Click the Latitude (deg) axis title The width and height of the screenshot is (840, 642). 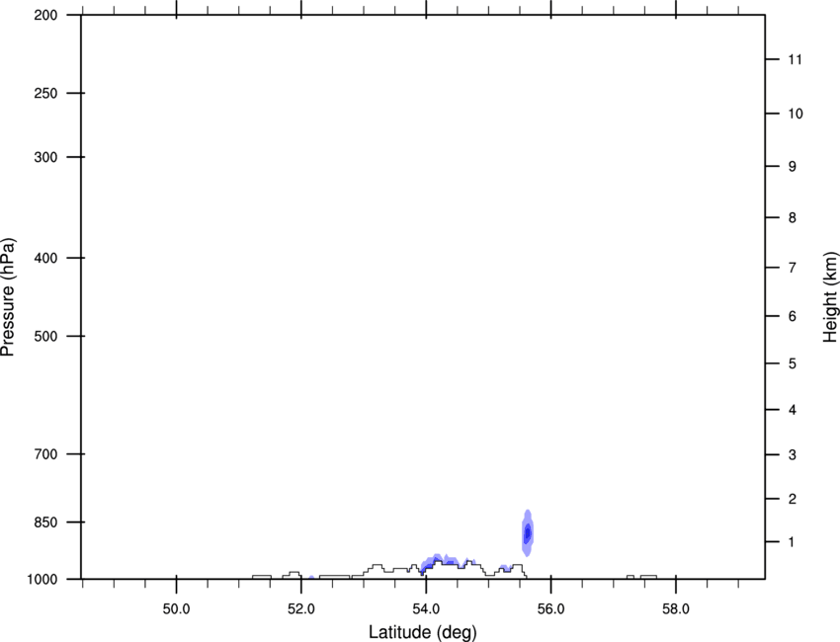click(x=422, y=632)
